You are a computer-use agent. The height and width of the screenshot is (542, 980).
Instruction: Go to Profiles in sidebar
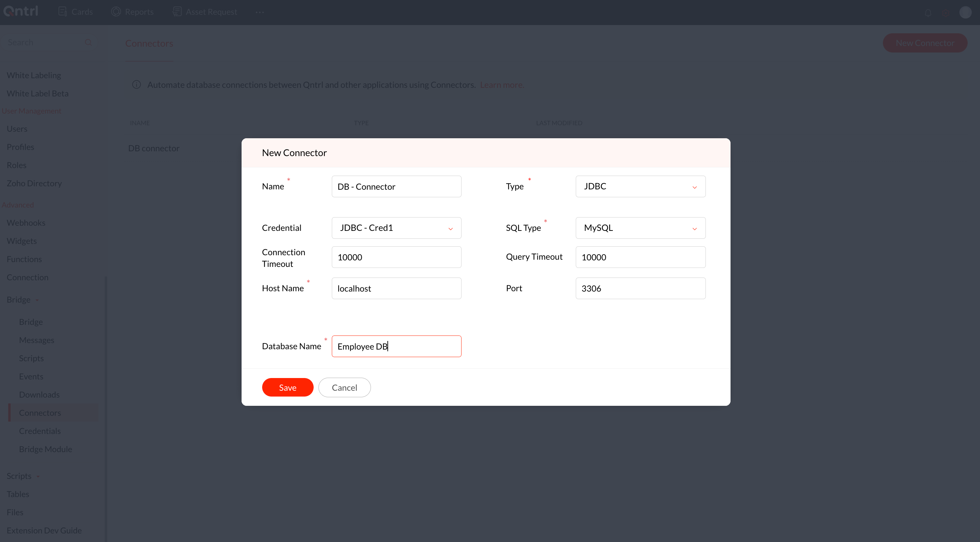click(x=21, y=147)
